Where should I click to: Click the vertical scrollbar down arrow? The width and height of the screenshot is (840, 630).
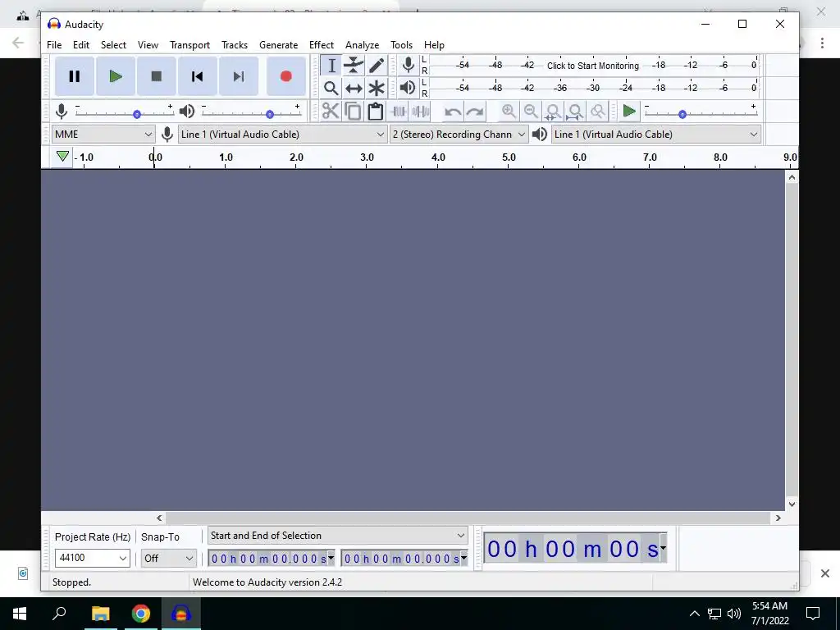coord(792,504)
